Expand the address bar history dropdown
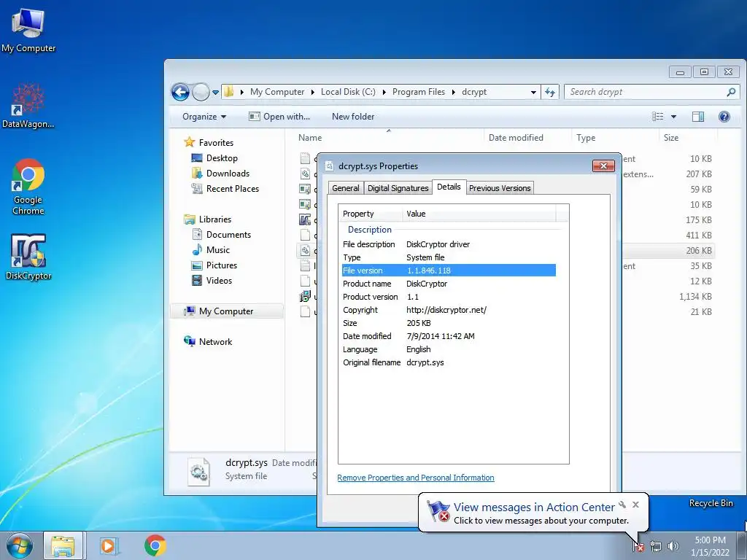This screenshot has width=747, height=560. point(533,93)
